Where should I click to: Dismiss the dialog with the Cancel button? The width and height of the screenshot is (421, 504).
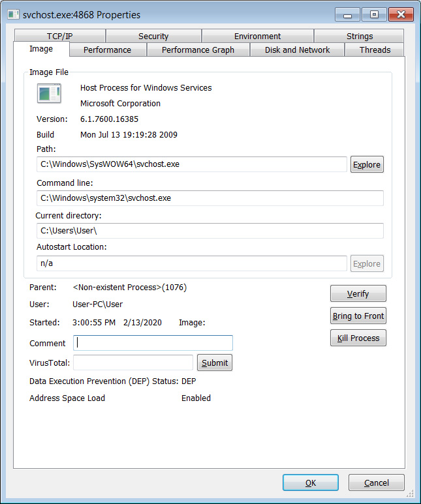[376, 482]
